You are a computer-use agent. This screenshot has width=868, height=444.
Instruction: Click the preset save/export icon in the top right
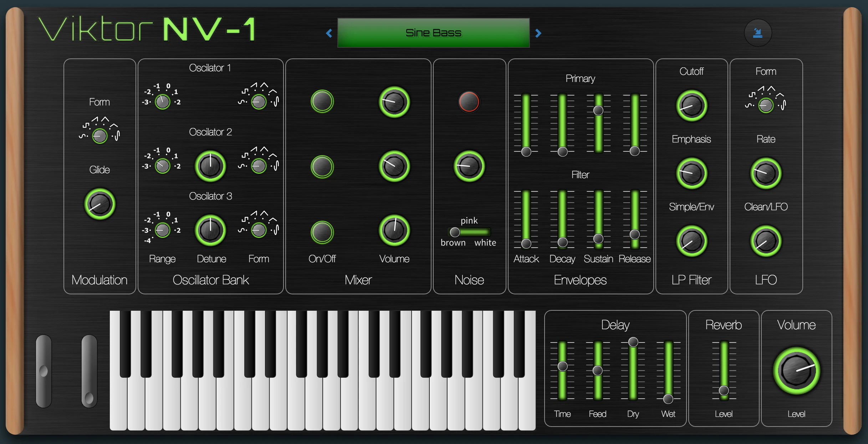758,32
